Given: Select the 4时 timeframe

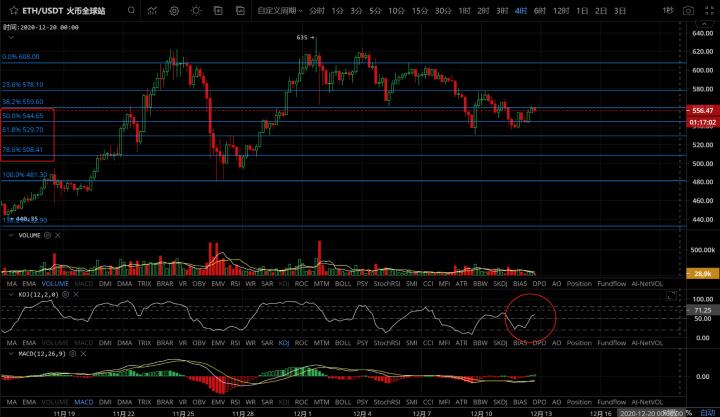Looking at the screenshot, I should [521, 11].
